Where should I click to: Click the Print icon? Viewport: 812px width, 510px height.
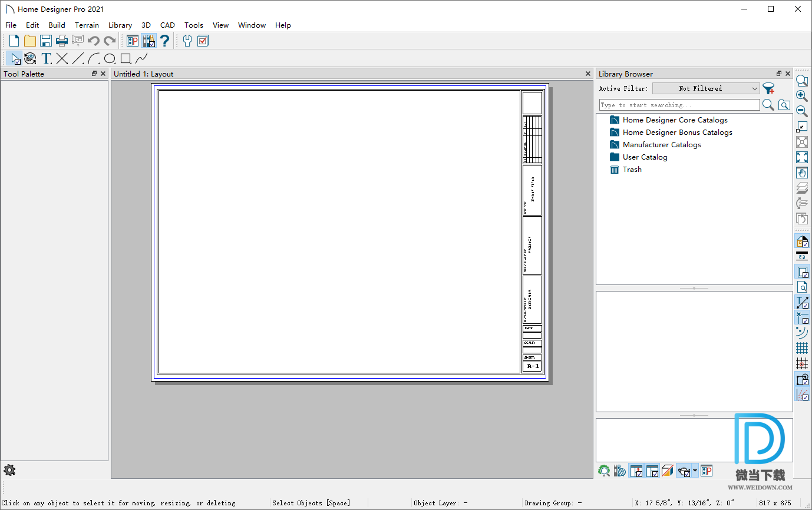pyautogui.click(x=62, y=41)
